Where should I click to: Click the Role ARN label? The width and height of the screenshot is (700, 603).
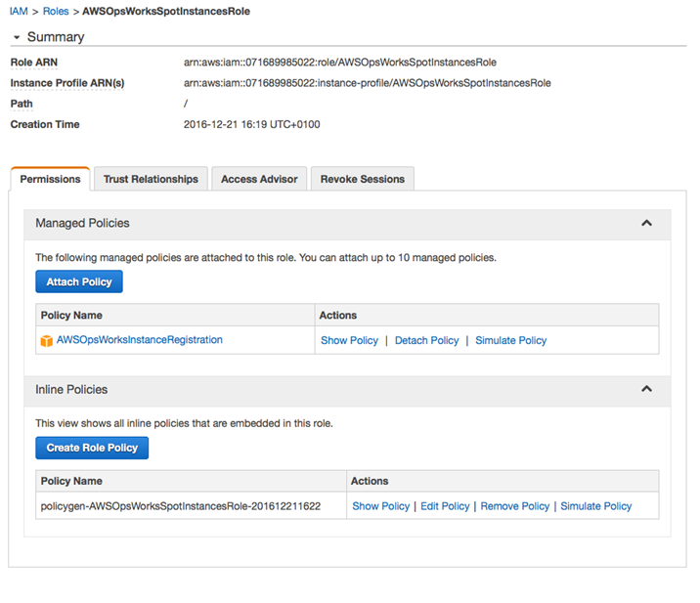pyautogui.click(x=34, y=63)
